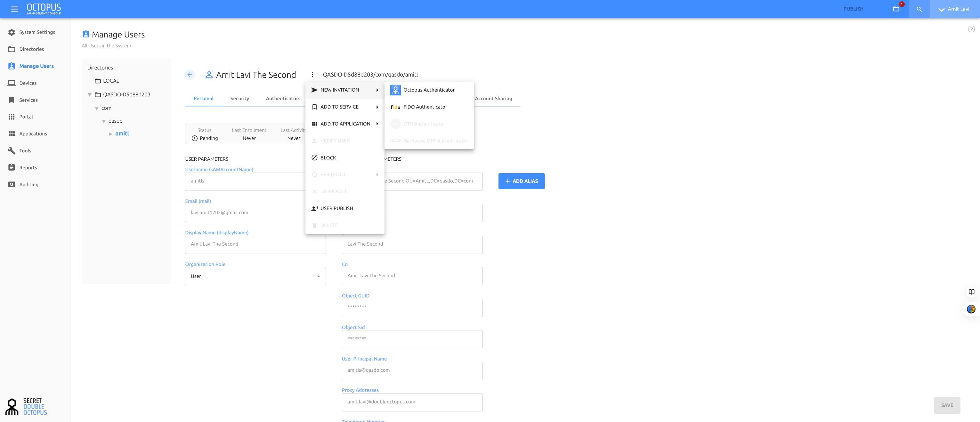Screen dimensions: 980x422
Task: Select USER PUBLISH from the menu
Action: tap(345, 208)
